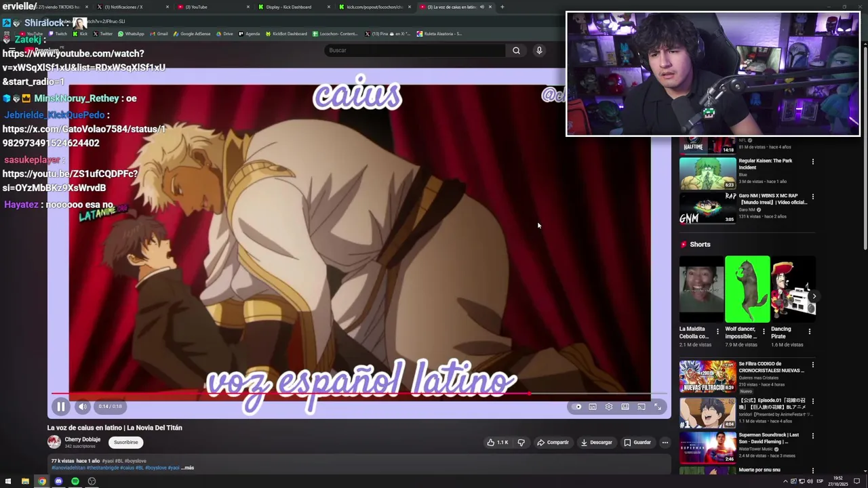
Task: Switch to kick.com/popout tab
Action: pos(374,7)
